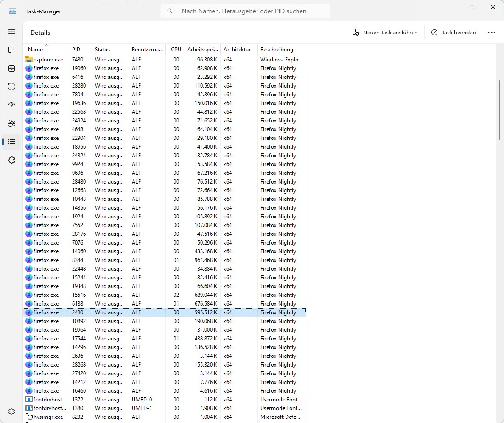Open the Performance page in the sidebar
This screenshot has height=423, width=504.
click(11, 68)
